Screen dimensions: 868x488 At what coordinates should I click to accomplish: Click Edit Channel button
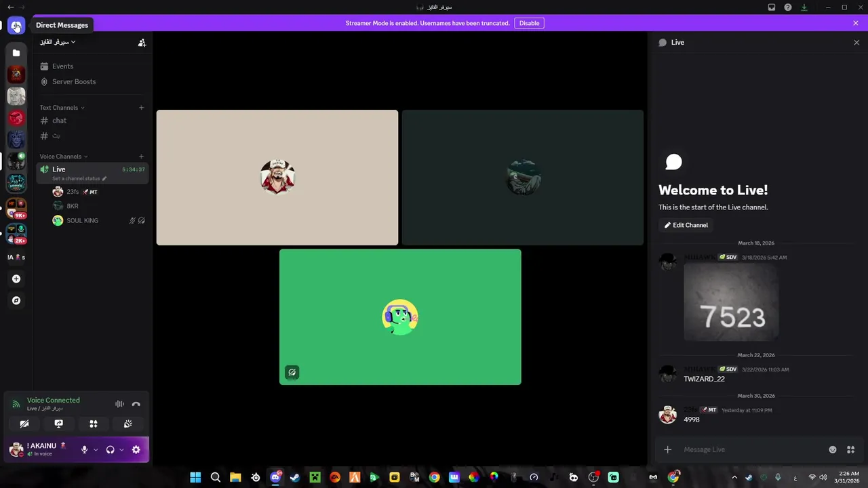686,225
